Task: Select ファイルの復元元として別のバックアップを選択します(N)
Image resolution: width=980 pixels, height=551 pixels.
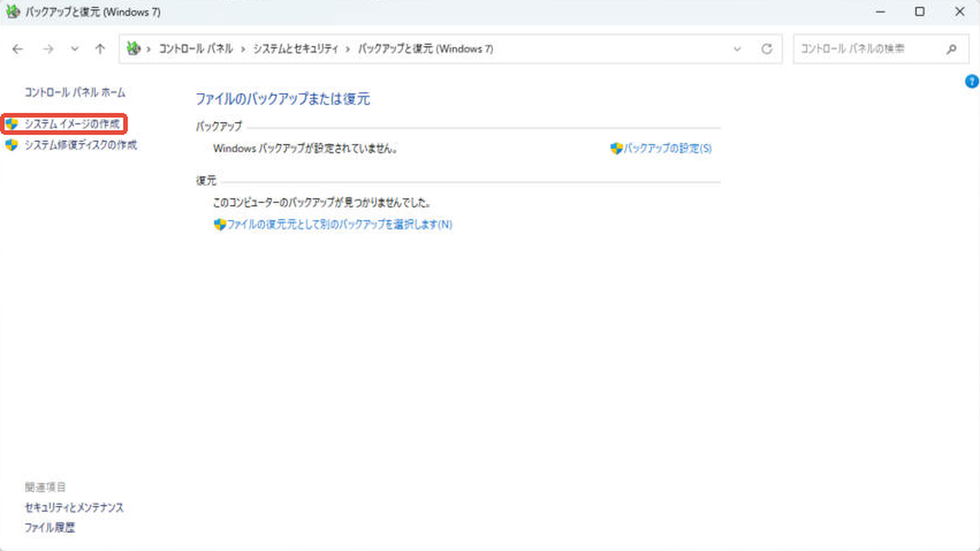Action: coord(339,224)
